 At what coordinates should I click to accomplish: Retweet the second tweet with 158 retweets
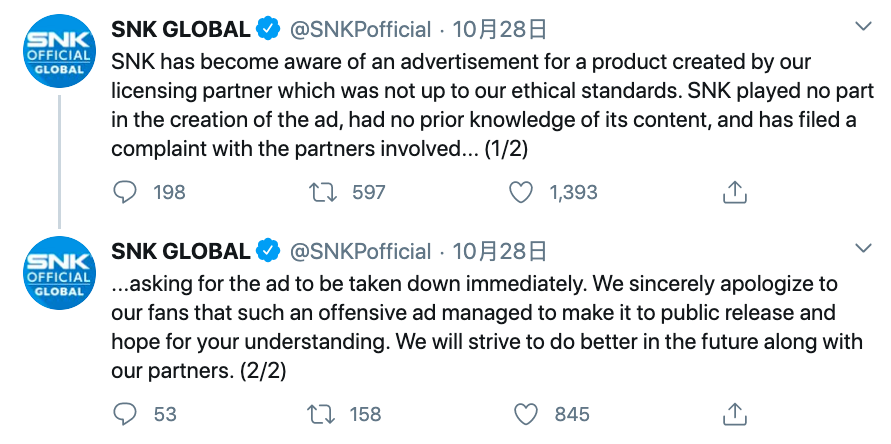click(321, 414)
